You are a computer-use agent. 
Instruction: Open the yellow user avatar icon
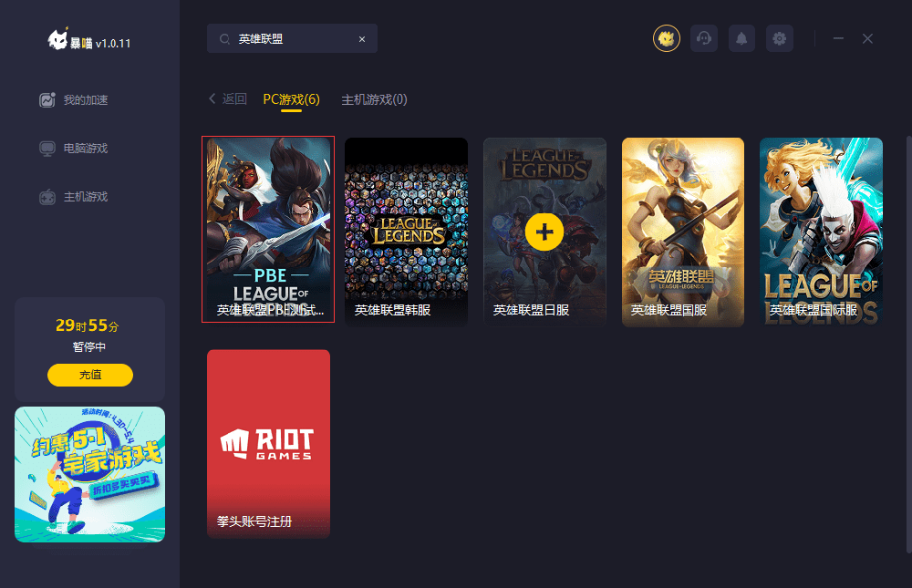[x=666, y=38]
